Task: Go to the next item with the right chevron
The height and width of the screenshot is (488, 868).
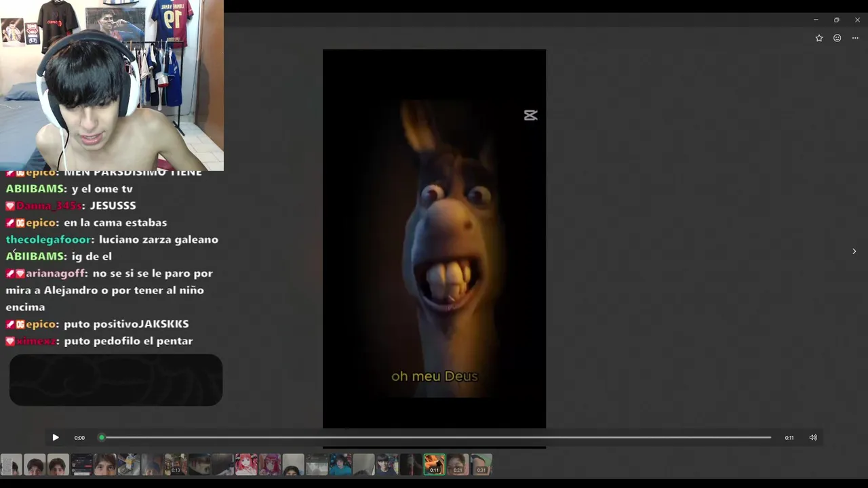Action: coord(854,251)
